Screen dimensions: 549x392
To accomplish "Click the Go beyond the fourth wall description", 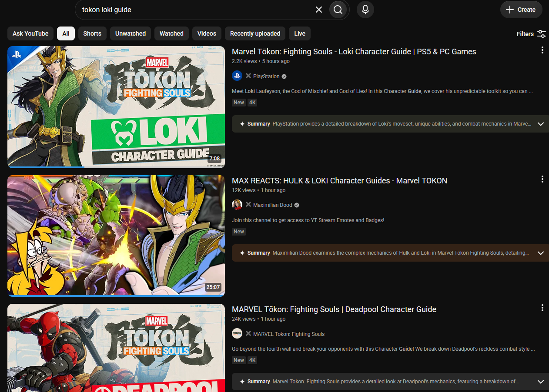I will tap(383, 349).
